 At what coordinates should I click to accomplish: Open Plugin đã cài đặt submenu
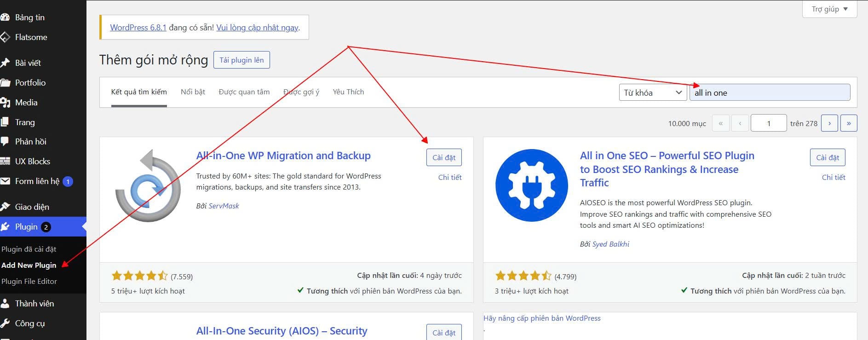coord(29,249)
